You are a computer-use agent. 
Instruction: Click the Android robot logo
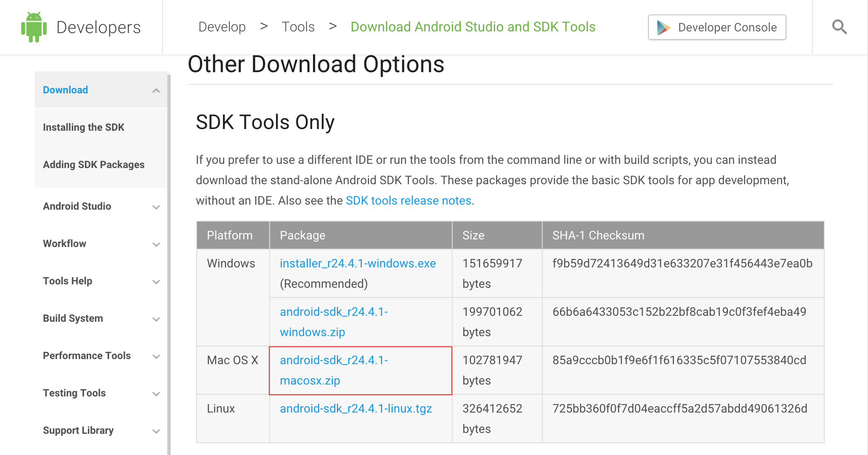click(34, 27)
